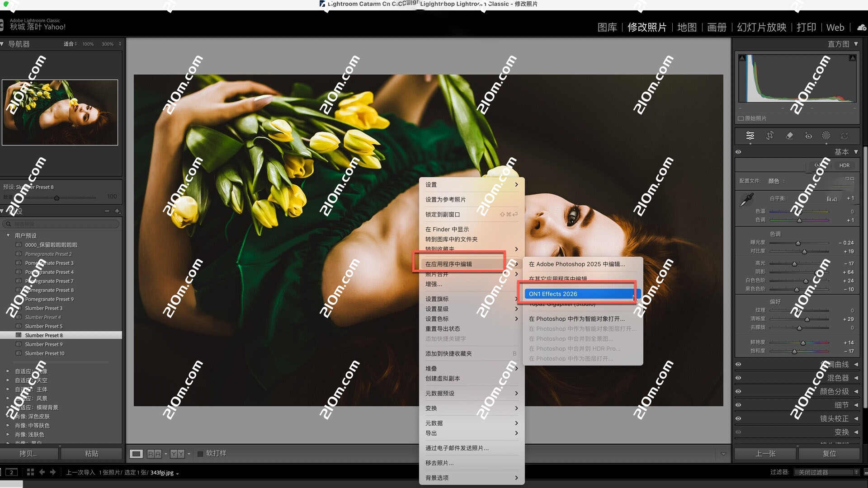The image size is (868, 488).
Task: Toggle visibility of the 细节 panel
Action: click(x=738, y=405)
